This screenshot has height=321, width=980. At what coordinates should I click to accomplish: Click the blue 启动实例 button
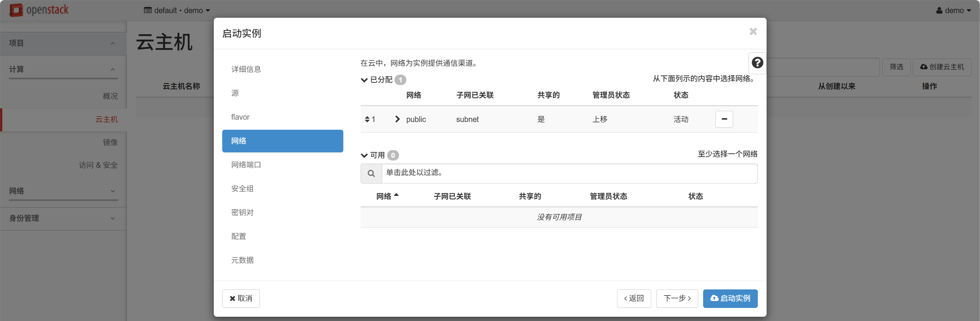[x=730, y=299]
